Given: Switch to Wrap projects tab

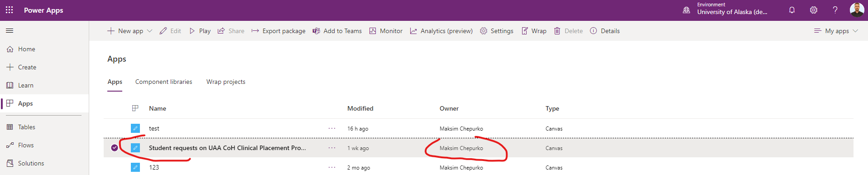Looking at the screenshot, I should pos(226,82).
